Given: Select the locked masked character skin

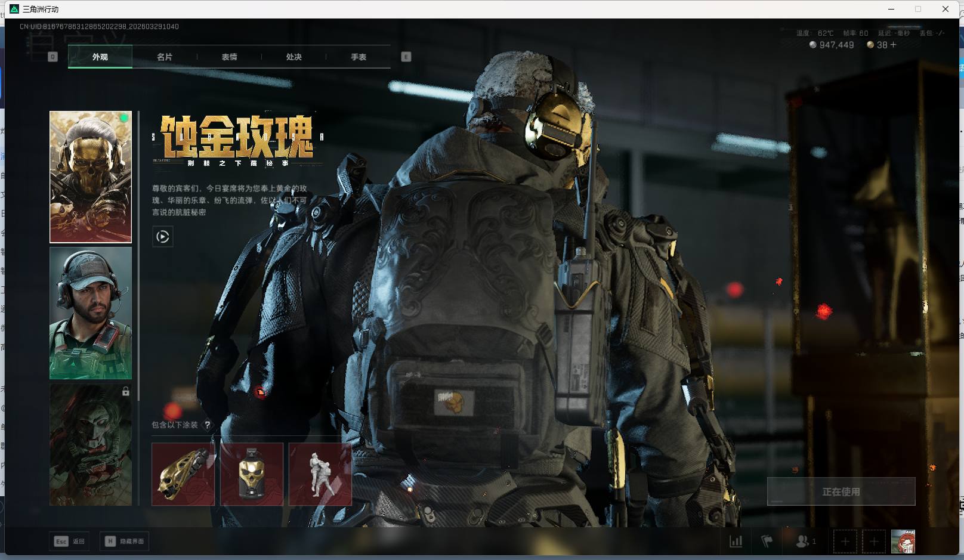Looking at the screenshot, I should tap(91, 444).
